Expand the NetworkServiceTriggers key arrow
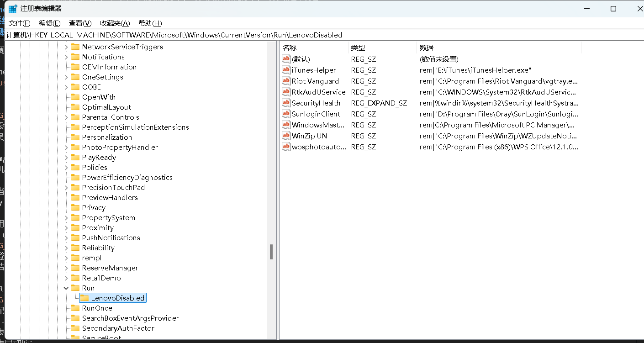644x343 pixels. click(x=66, y=47)
